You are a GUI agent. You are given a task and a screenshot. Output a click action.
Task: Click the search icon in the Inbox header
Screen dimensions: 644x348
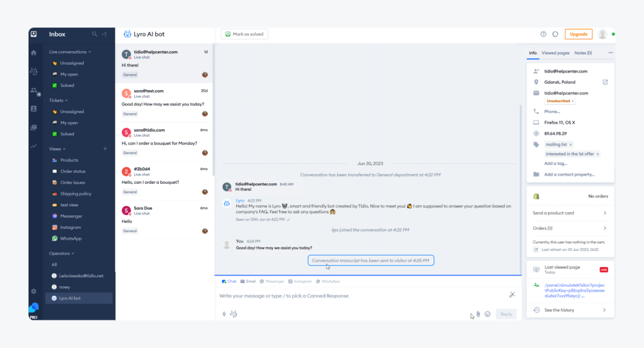94,34
